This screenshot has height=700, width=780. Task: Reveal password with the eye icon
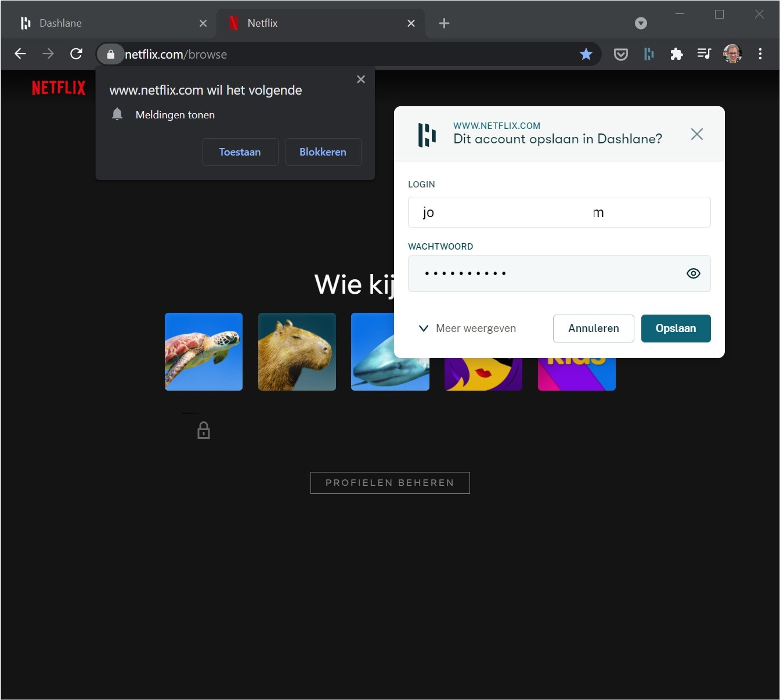coord(694,273)
